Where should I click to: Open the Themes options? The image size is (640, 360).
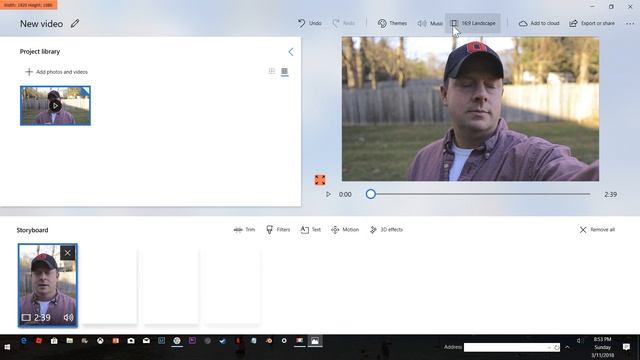pos(392,23)
